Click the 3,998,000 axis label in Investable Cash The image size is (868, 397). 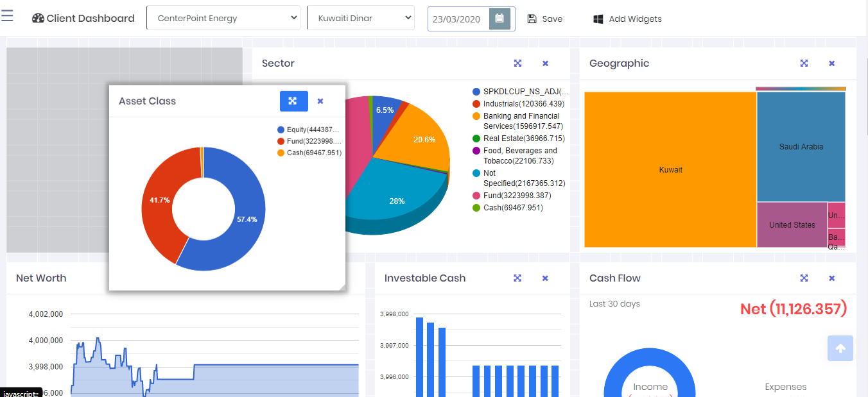394,314
